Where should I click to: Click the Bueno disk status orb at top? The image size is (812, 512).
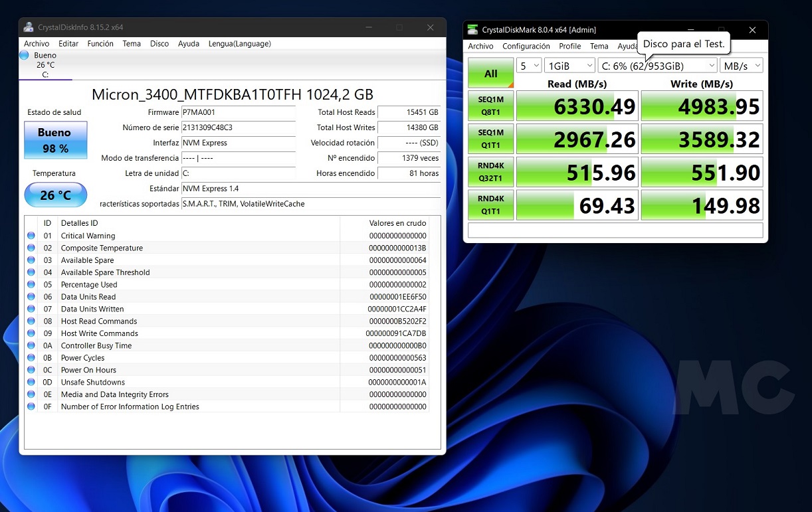pos(25,55)
